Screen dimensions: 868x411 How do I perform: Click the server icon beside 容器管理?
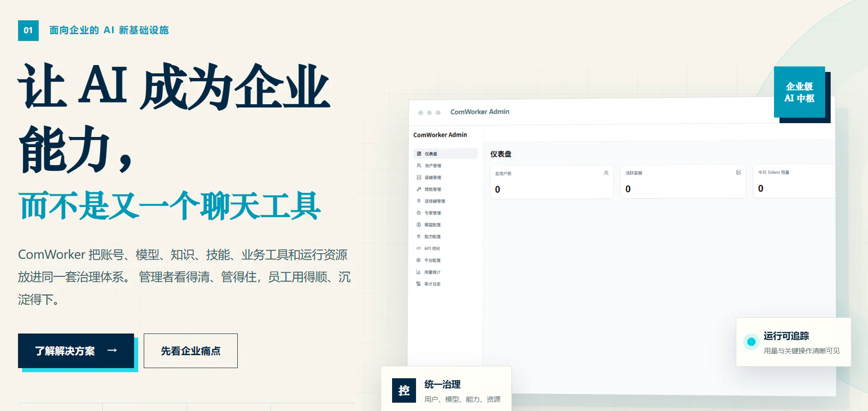point(419,177)
